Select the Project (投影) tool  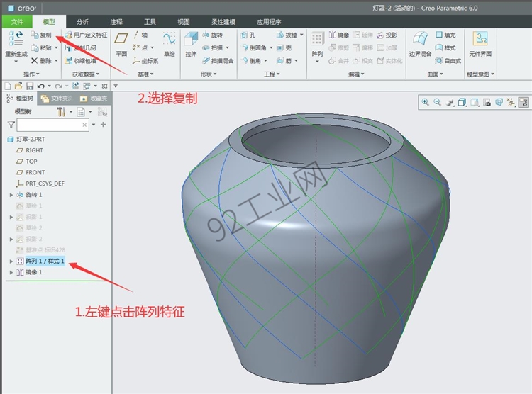(x=387, y=35)
